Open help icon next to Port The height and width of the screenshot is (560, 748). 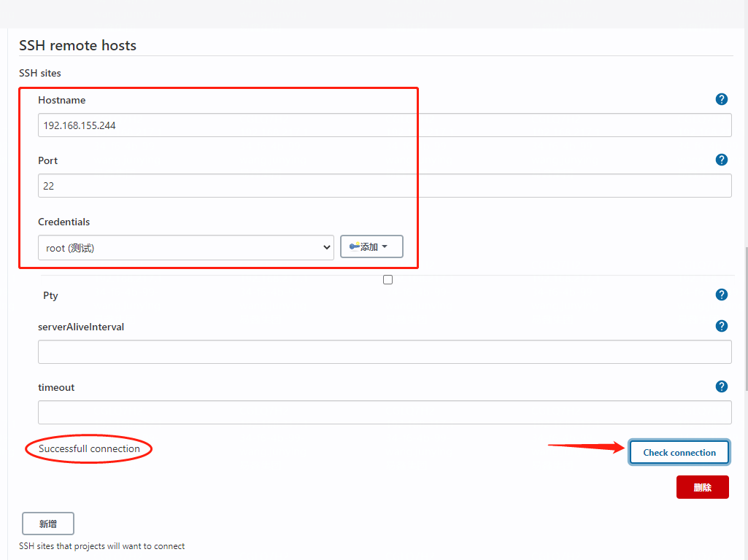pos(721,160)
